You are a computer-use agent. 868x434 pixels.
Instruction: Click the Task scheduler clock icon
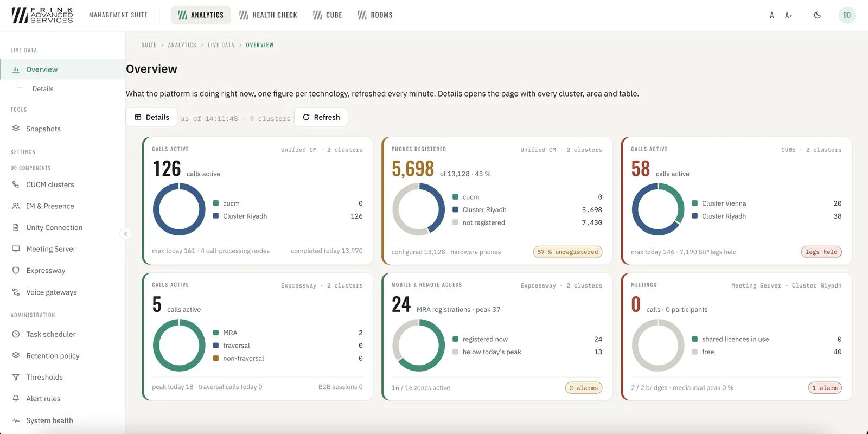(x=16, y=334)
